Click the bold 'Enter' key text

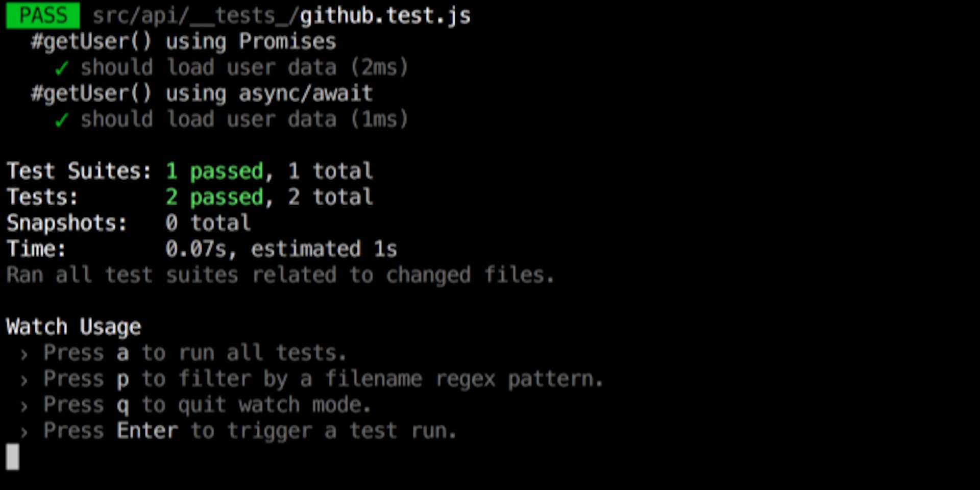[x=148, y=431]
